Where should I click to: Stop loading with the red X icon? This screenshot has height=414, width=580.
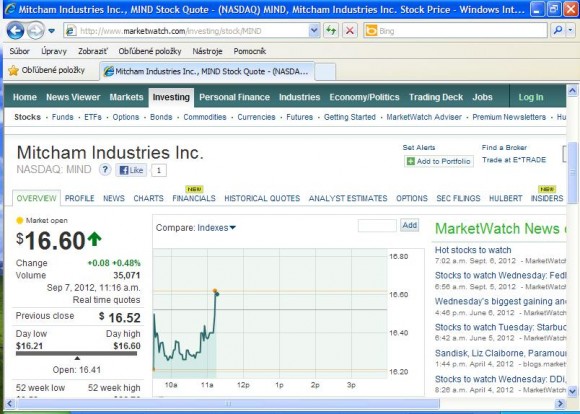(350, 31)
